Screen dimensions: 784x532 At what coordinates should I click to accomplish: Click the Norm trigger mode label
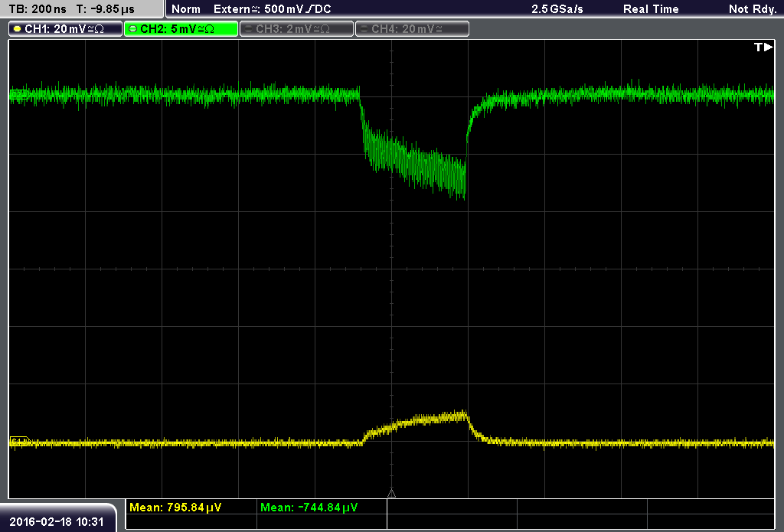click(186, 9)
